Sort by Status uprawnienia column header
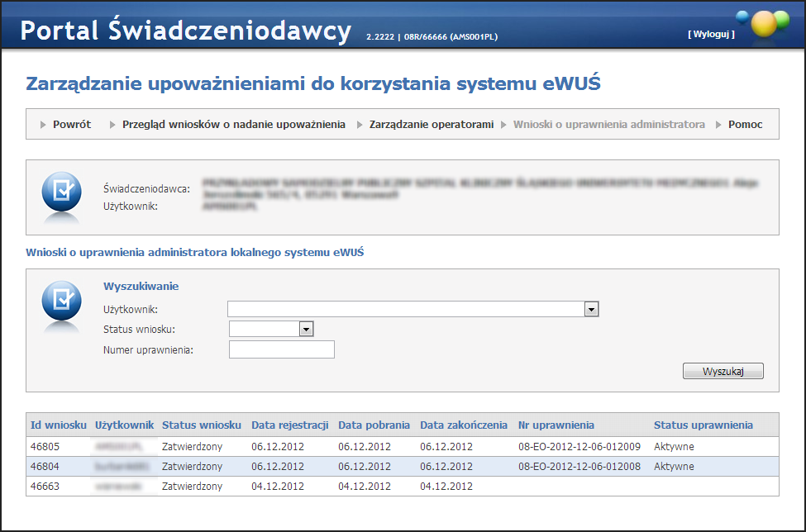806x532 pixels. 703,425
